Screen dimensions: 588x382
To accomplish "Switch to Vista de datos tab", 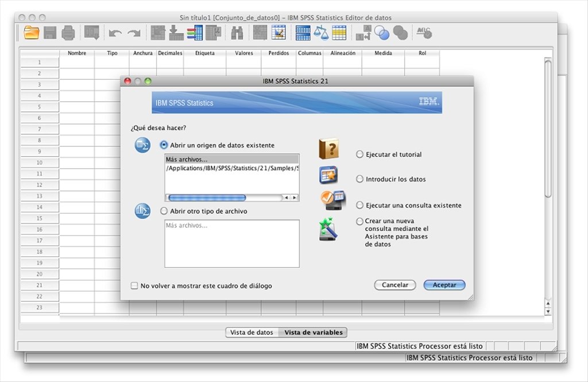I will (252, 333).
